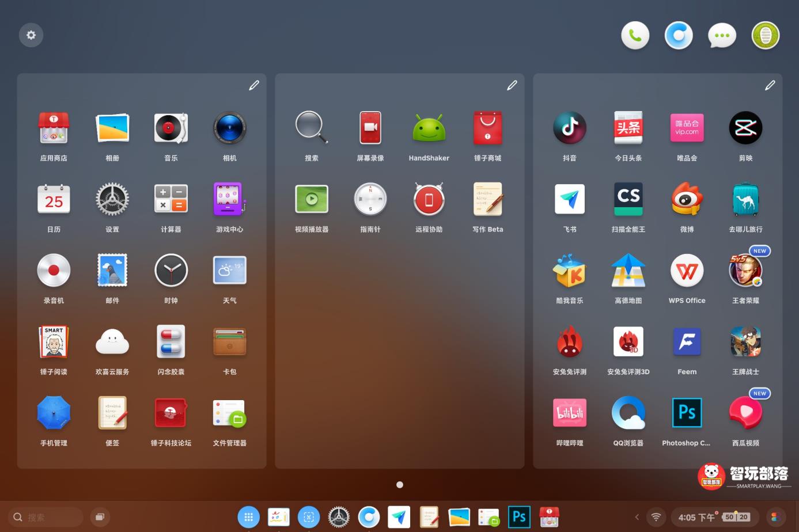The width and height of the screenshot is (799, 532).
Task: Open 扫描全能王 CamScanner
Action: (628, 199)
